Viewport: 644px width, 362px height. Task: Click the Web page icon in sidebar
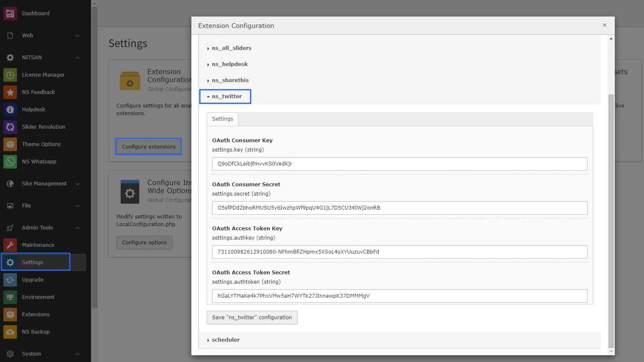click(10, 36)
